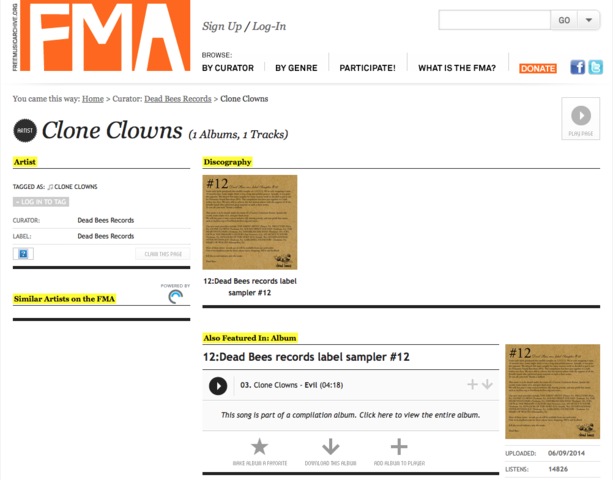Make album a favorite with the star icon
613x480 pixels.
pyautogui.click(x=259, y=446)
